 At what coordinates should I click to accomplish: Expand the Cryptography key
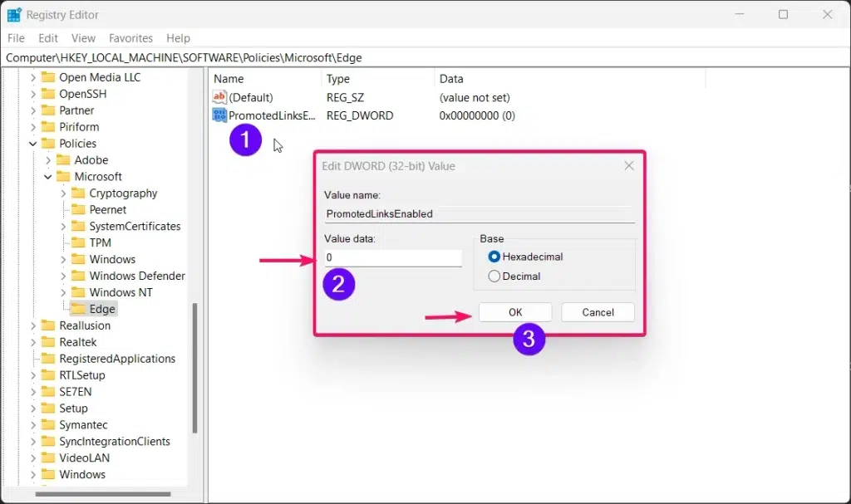pyautogui.click(x=63, y=193)
